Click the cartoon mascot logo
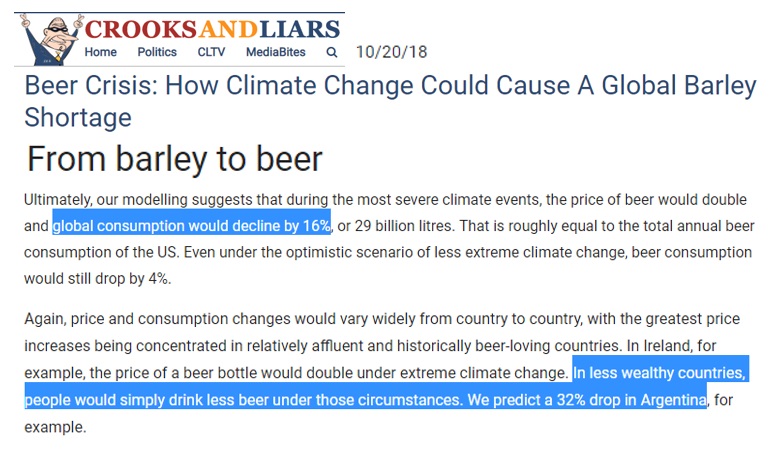Screen dimensions: 769x451 pyautogui.click(x=51, y=40)
